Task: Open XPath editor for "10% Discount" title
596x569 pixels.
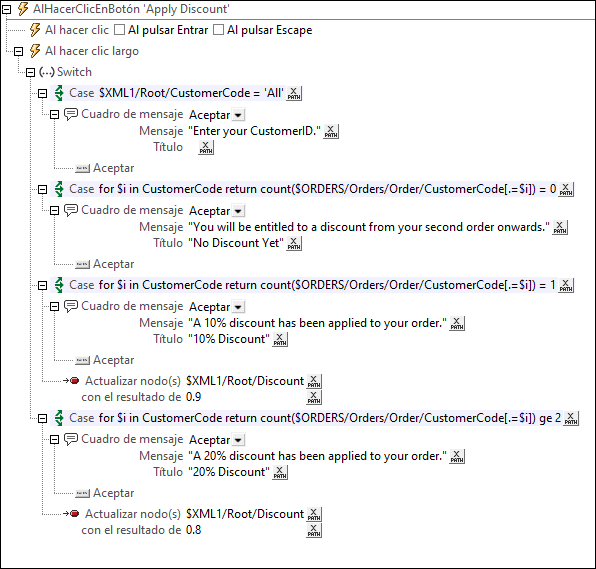Action: tap(280, 339)
